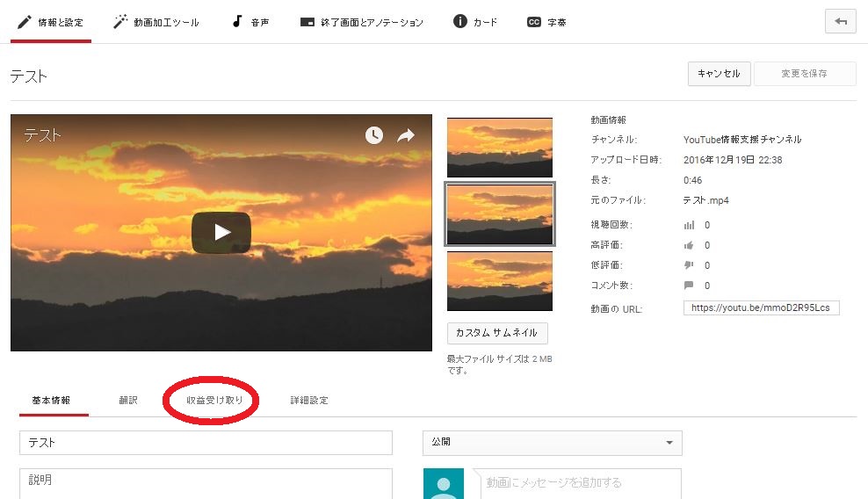
Task: Open 終了画面とアノテーション tab
Action: [361, 22]
